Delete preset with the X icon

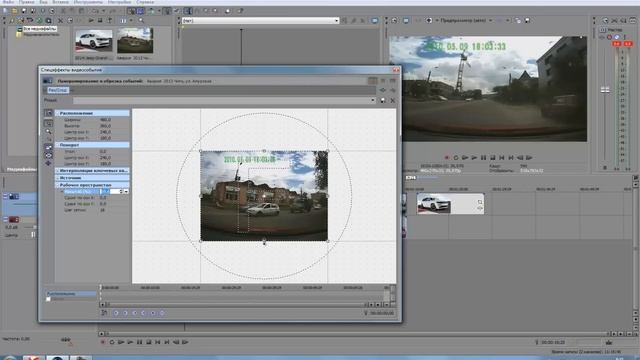pyautogui.click(x=393, y=100)
